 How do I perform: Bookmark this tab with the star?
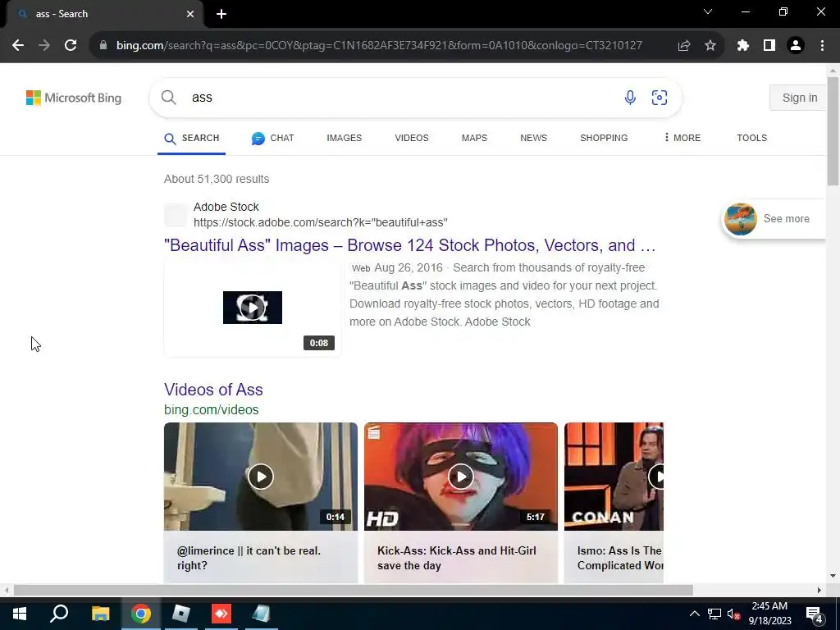point(710,46)
